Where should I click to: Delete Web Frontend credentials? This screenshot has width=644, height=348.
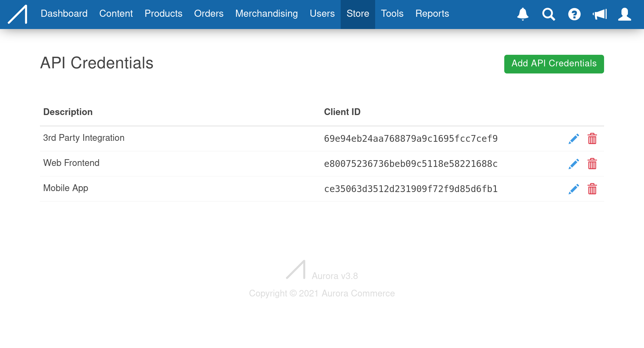592,164
